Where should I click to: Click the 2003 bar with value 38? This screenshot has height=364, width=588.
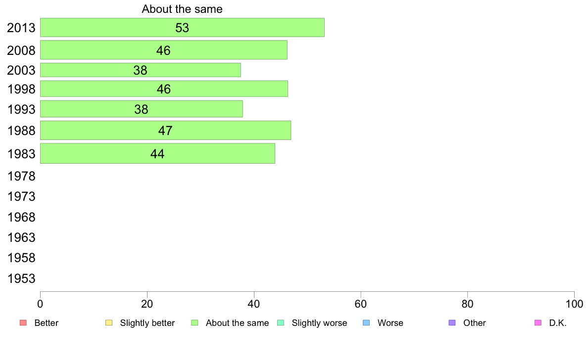click(x=140, y=70)
